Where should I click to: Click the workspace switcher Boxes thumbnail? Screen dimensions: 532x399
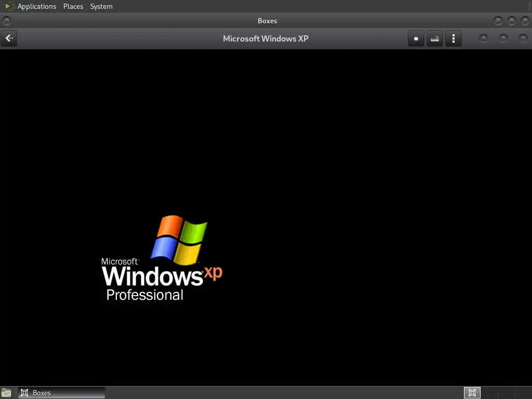coord(472,393)
